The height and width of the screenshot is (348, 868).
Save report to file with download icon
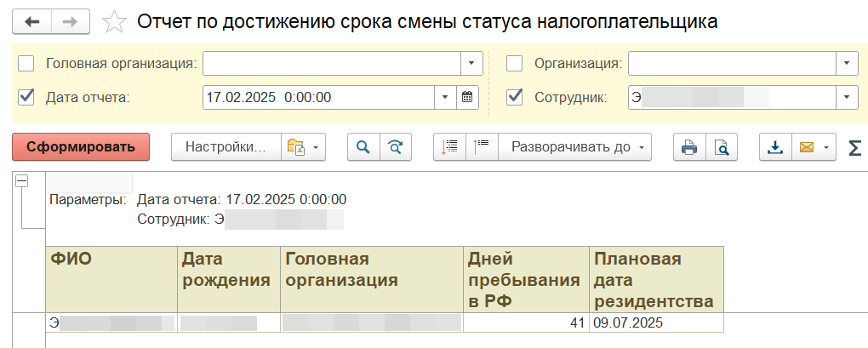774,147
